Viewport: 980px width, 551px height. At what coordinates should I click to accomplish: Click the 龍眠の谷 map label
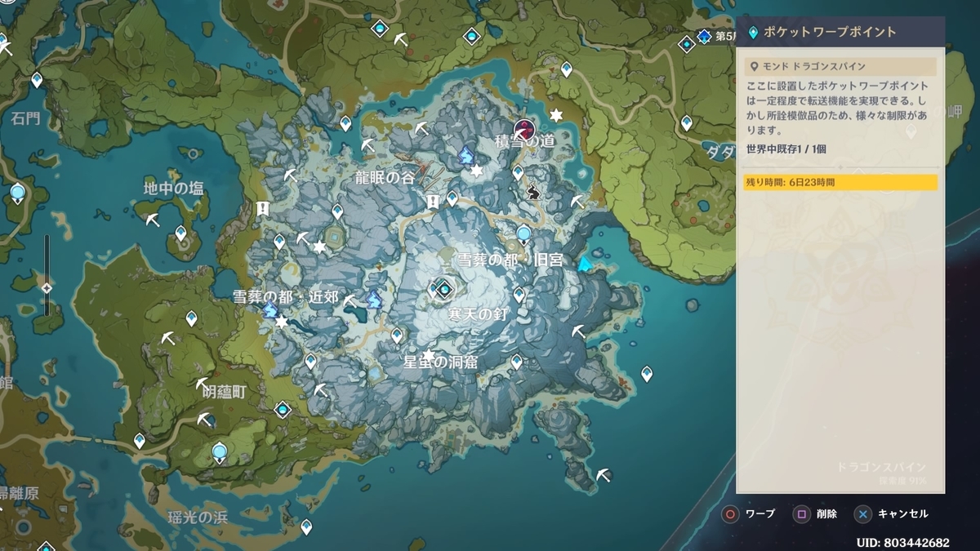tap(385, 178)
